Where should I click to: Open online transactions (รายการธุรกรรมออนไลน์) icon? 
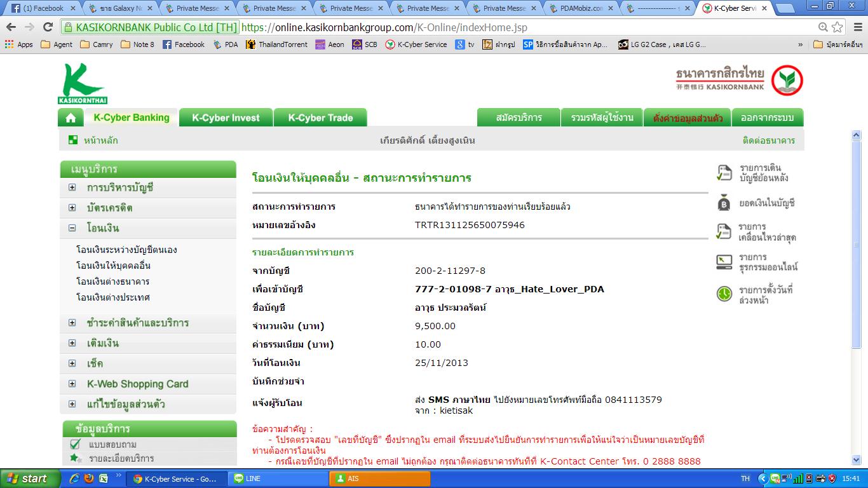[724, 262]
